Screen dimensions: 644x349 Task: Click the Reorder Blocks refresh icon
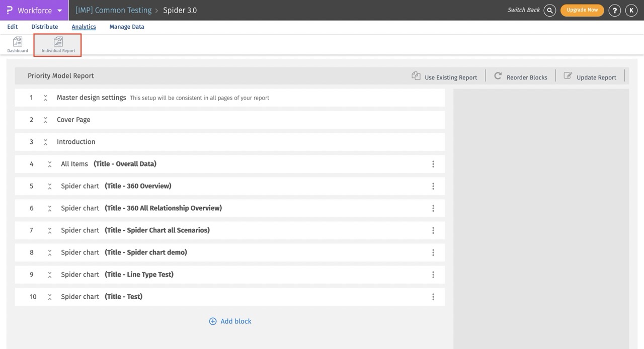pos(498,76)
